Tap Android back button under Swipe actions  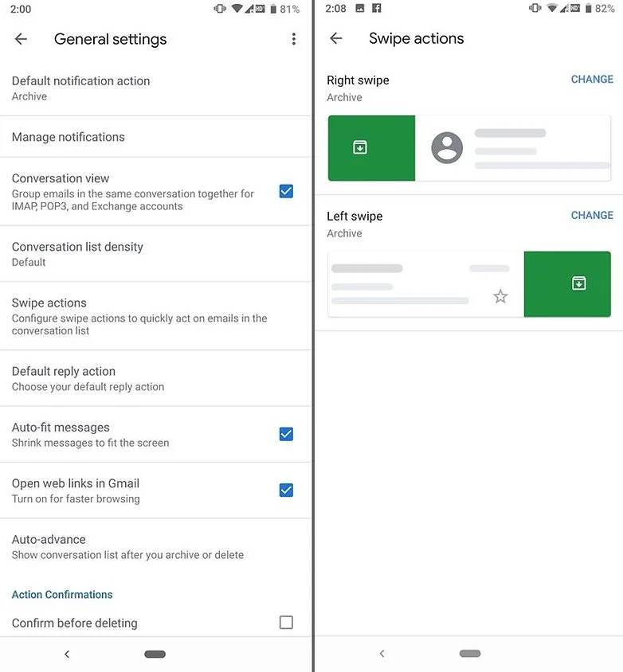pos(382,654)
